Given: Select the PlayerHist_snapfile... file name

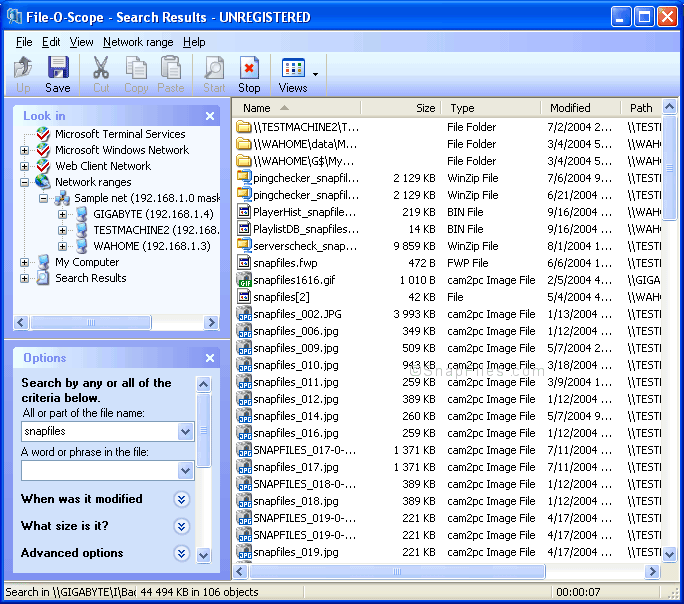Looking at the screenshot, I should [x=305, y=212].
